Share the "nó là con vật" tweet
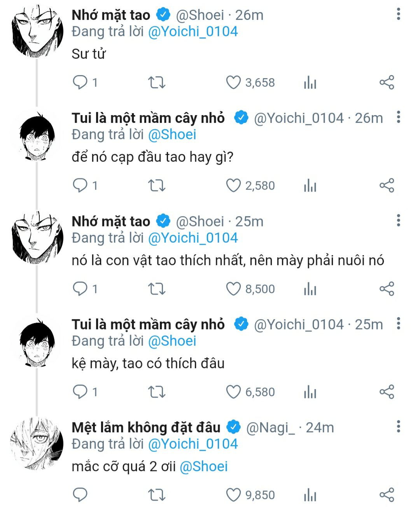 tap(387, 289)
